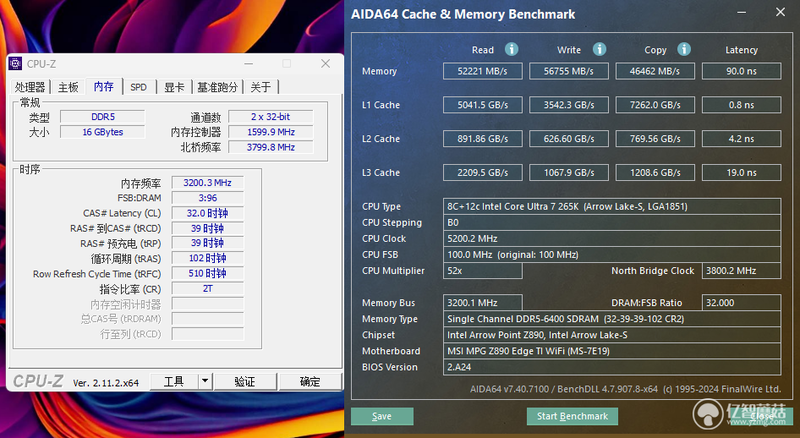The image size is (800, 438).
Task: Click the CPU-Z app icon in title bar
Action: 15,63
